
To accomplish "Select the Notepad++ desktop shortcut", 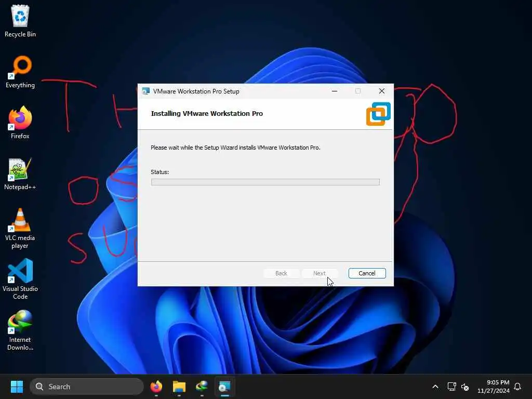I will pos(20,174).
